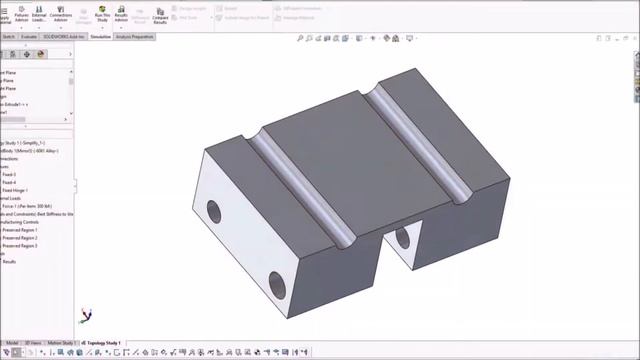The image size is (640, 360).
Task: Select the Motion Study 1 tab
Action: coord(61,343)
